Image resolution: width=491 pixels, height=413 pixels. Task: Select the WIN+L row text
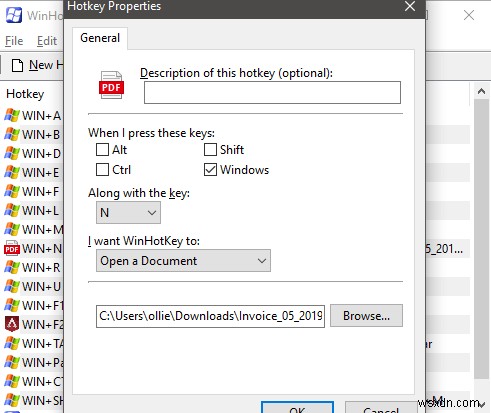(40, 211)
